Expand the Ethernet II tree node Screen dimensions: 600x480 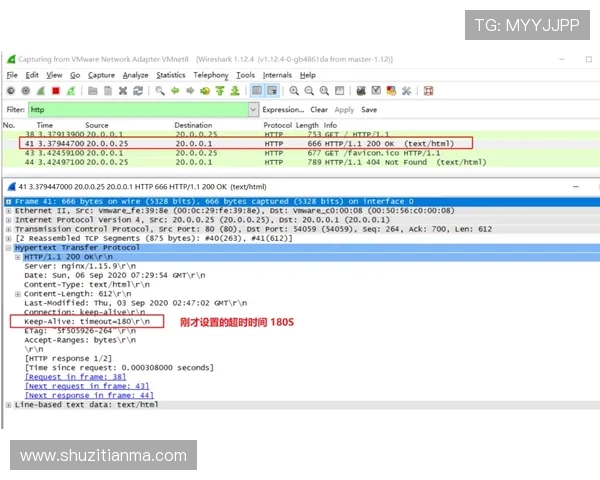[8, 211]
